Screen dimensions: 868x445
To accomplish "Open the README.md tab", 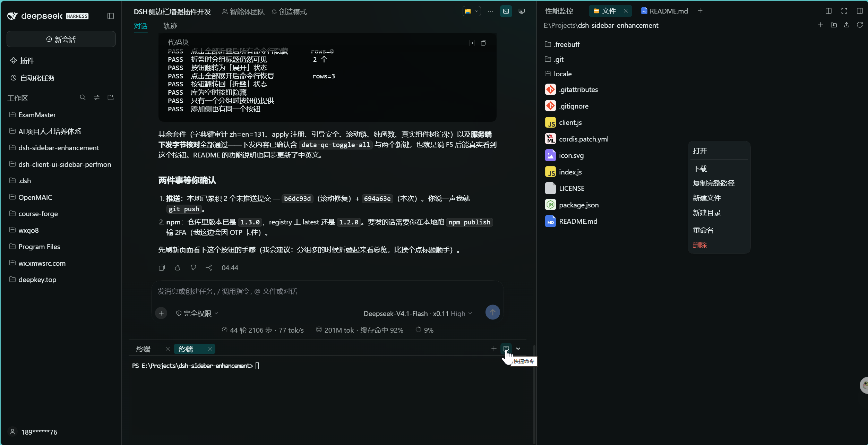I will 664,11.
